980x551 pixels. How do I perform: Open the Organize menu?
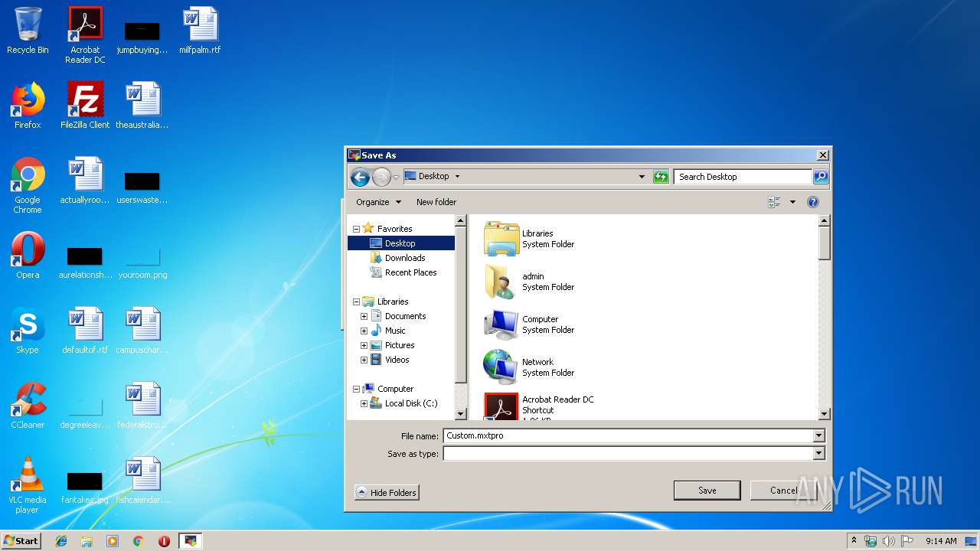click(378, 202)
